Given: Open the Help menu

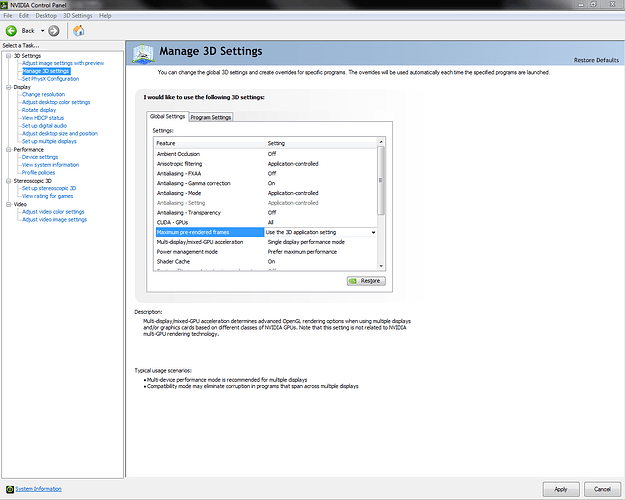Looking at the screenshot, I should [105, 16].
